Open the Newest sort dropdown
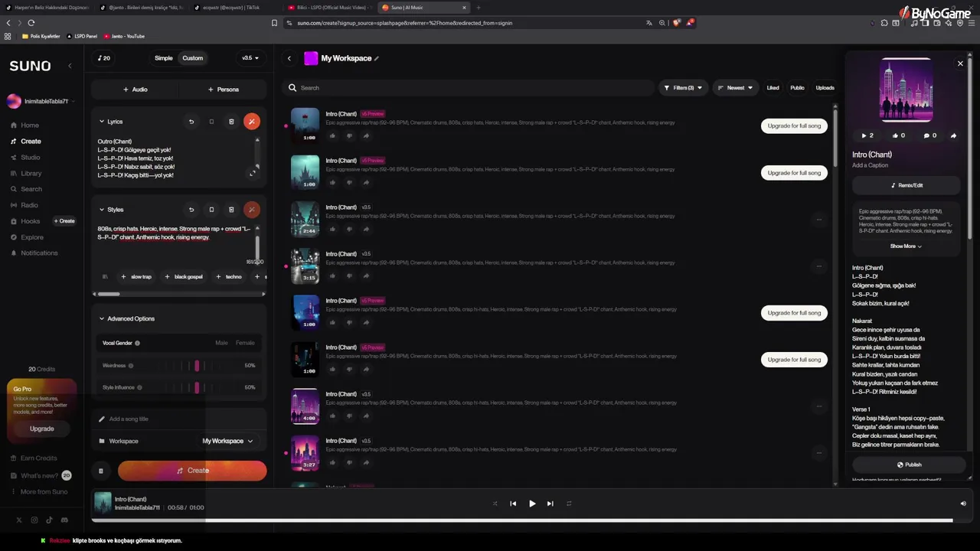This screenshot has height=551, width=980. pyautogui.click(x=735, y=88)
